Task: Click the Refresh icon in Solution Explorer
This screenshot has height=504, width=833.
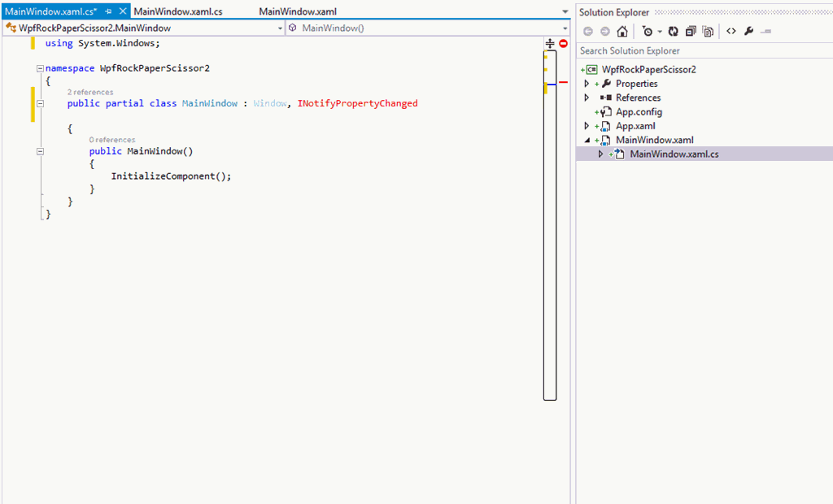Action: pyautogui.click(x=674, y=31)
